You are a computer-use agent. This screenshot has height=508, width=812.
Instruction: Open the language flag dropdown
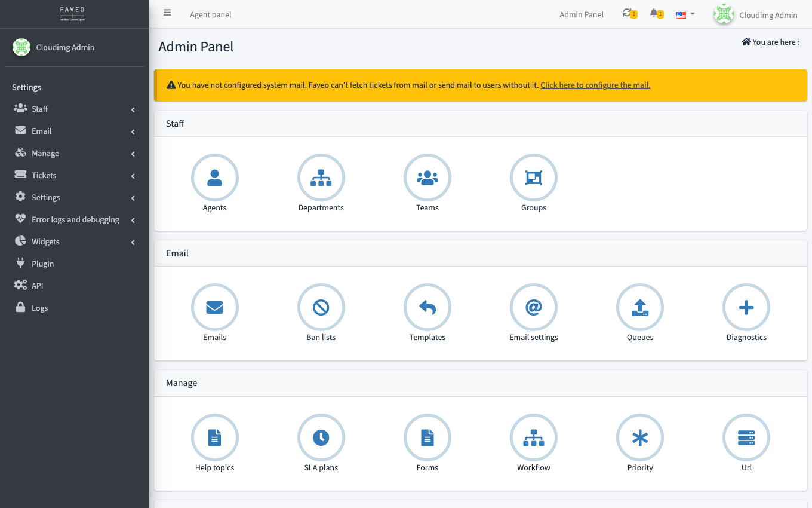point(685,14)
